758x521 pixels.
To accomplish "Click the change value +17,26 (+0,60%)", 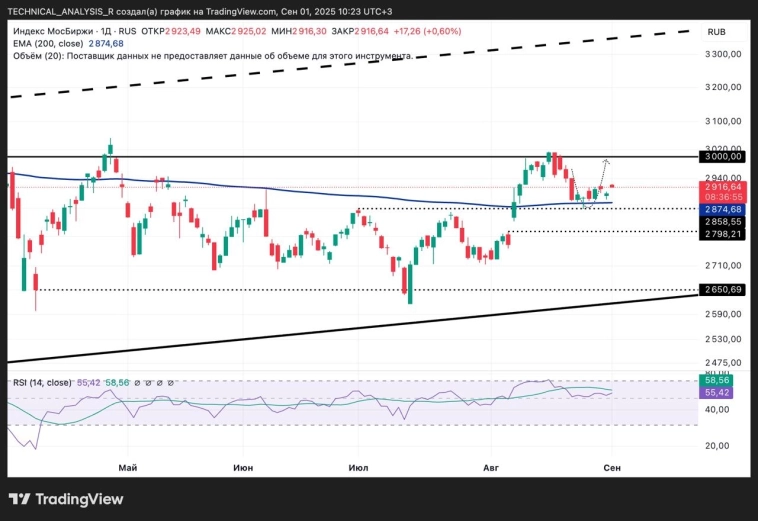I will (x=427, y=31).
